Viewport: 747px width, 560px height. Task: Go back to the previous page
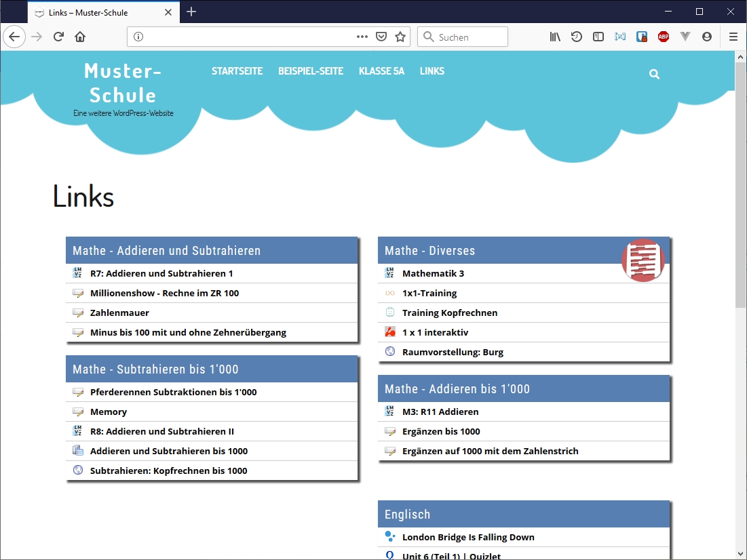point(14,37)
